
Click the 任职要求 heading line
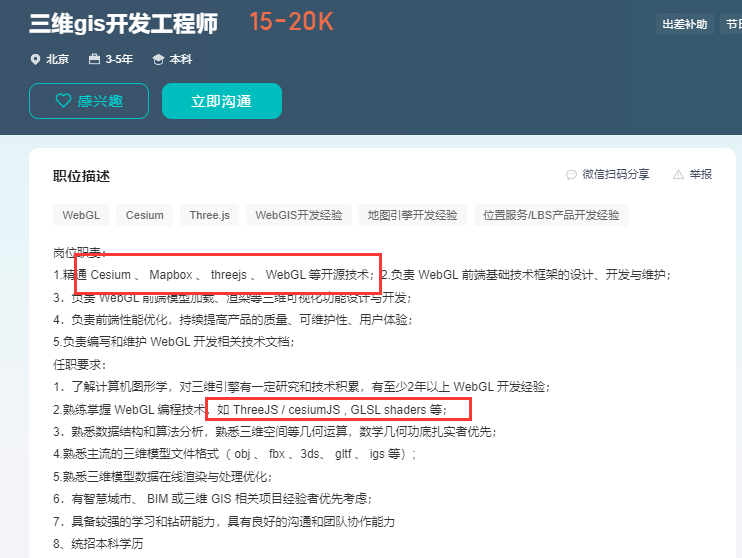point(80,364)
